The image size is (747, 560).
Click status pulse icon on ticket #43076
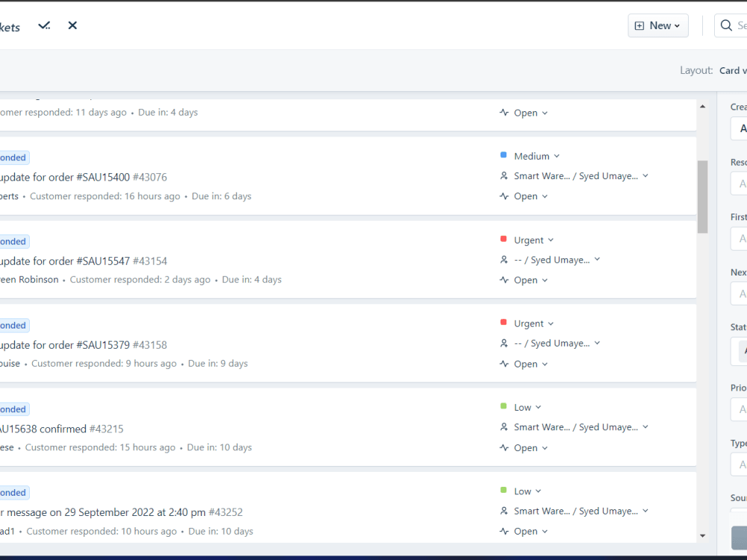click(x=504, y=196)
